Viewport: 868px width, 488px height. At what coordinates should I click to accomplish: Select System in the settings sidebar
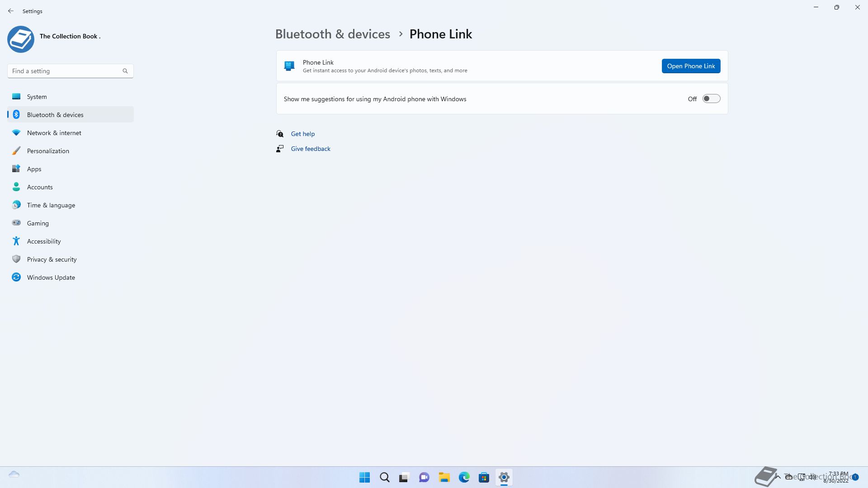click(71, 96)
